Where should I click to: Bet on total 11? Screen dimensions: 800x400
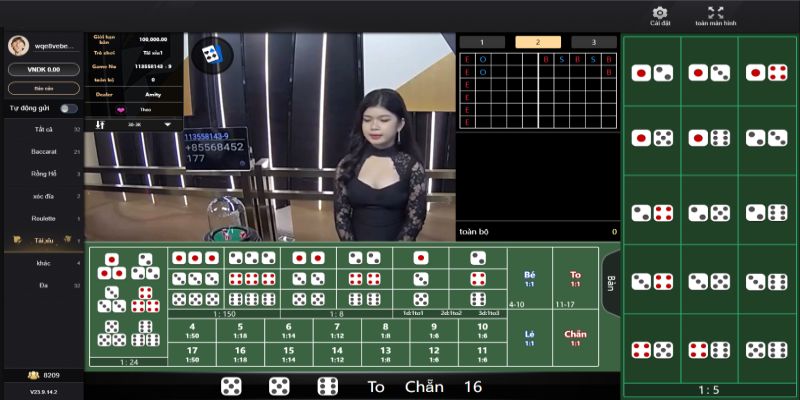pos(483,355)
